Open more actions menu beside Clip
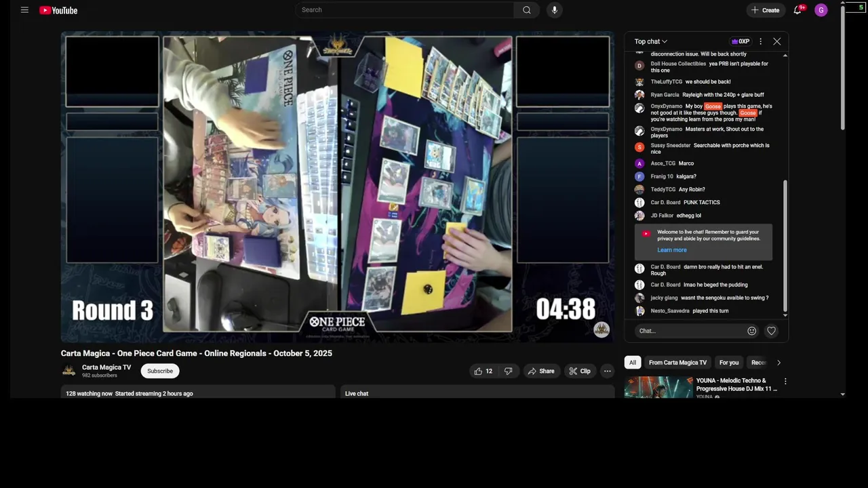868x488 pixels. point(608,371)
